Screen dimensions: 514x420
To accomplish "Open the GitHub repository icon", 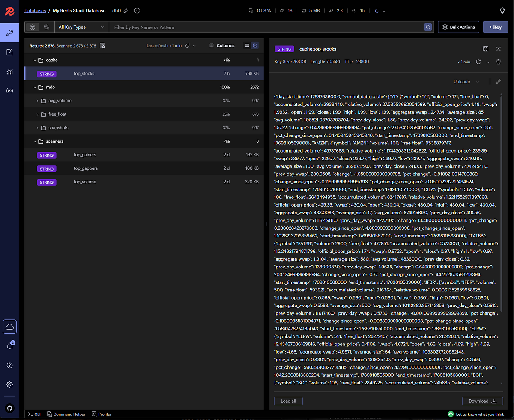I will [9, 408].
